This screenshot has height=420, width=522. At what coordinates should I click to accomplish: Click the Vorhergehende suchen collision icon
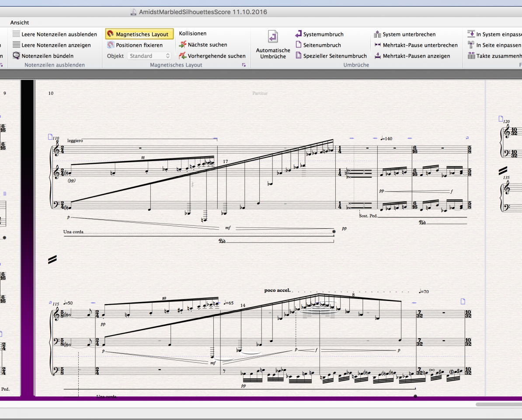[182, 56]
